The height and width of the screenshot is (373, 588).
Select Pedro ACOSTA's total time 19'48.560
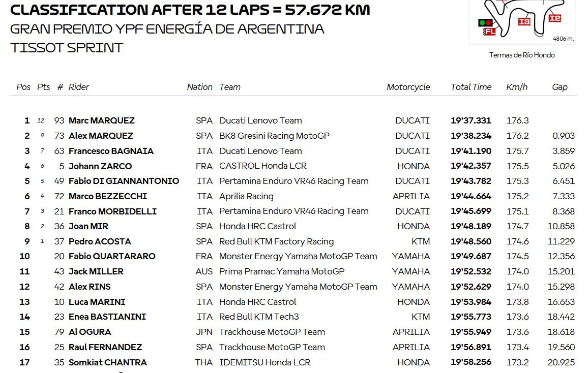[x=471, y=241]
